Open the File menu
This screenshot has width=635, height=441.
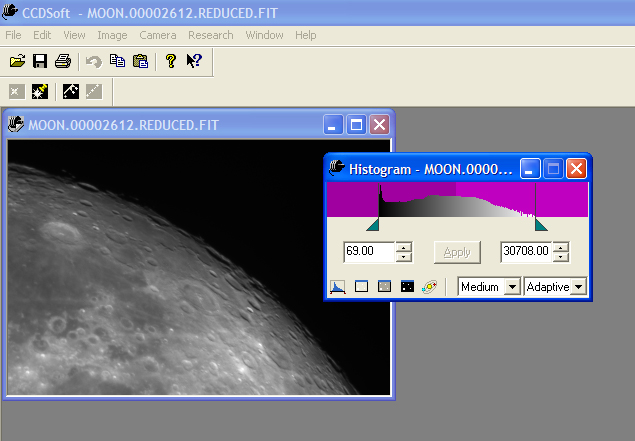13,35
